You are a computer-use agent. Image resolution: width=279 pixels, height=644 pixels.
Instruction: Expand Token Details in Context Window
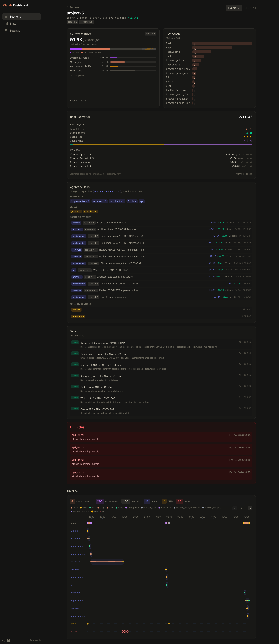pyautogui.click(x=78, y=100)
